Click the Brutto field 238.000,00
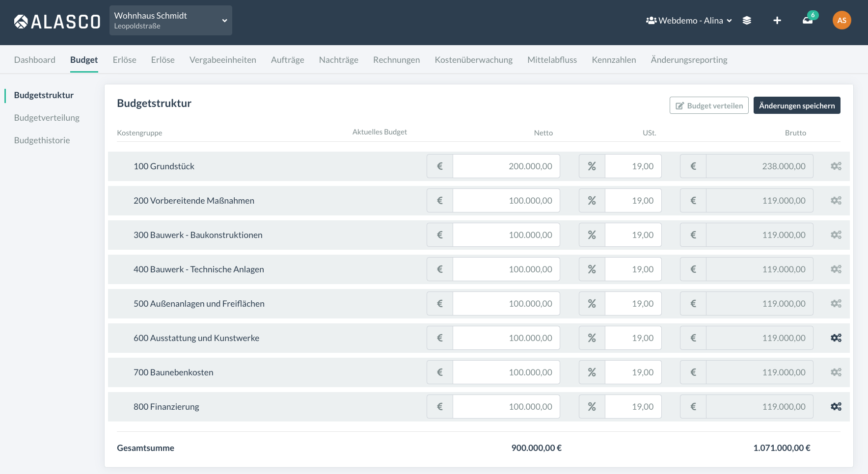Image resolution: width=868 pixels, height=474 pixels. point(759,166)
